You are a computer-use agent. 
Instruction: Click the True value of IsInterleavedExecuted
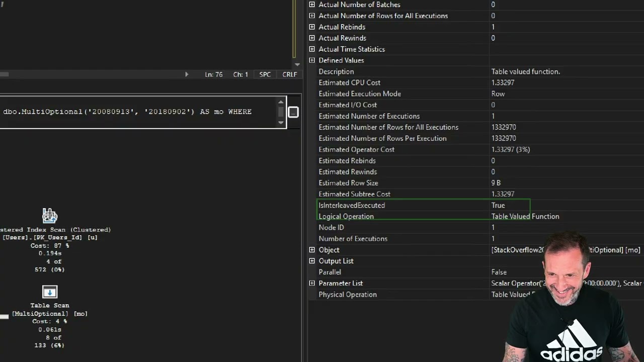coord(498,205)
